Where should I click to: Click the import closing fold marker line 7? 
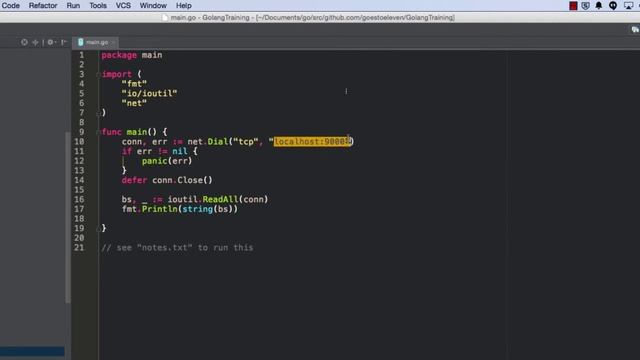pos(98,113)
